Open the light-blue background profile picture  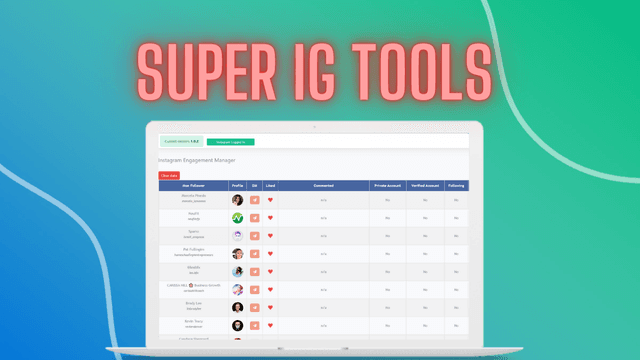238,271
